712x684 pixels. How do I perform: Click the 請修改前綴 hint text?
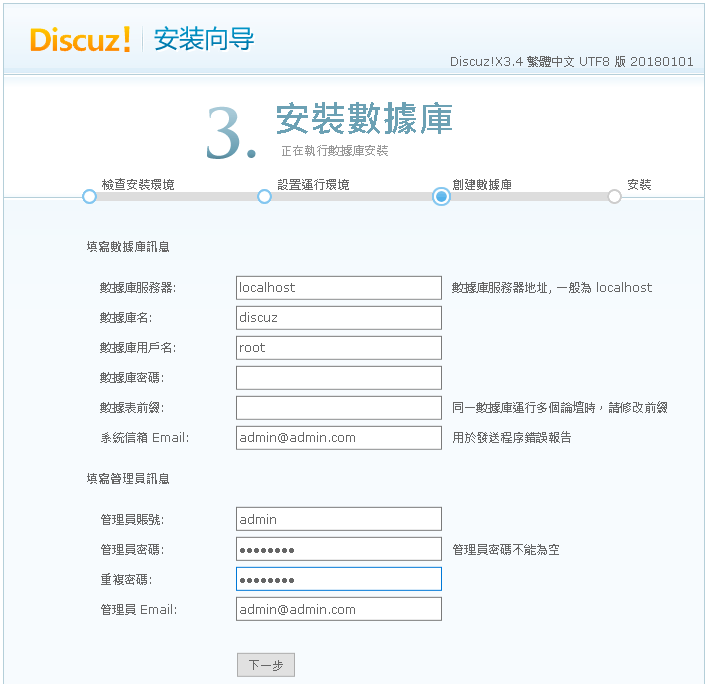638,407
